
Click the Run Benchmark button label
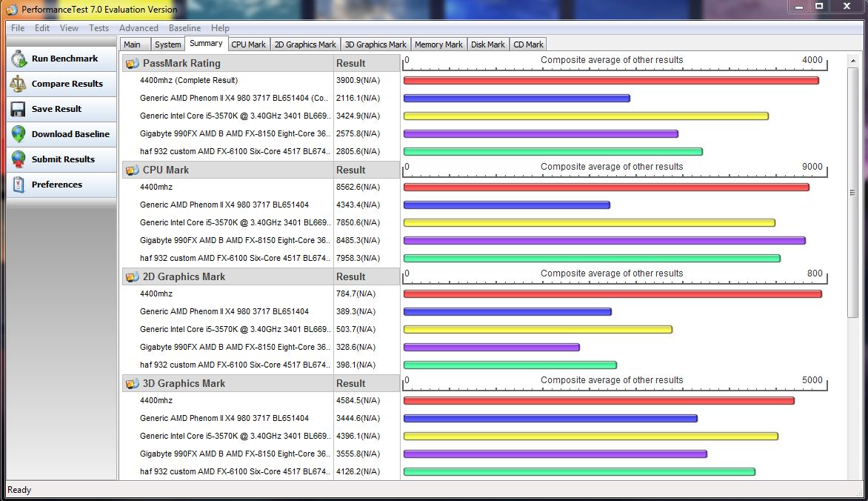[64, 59]
